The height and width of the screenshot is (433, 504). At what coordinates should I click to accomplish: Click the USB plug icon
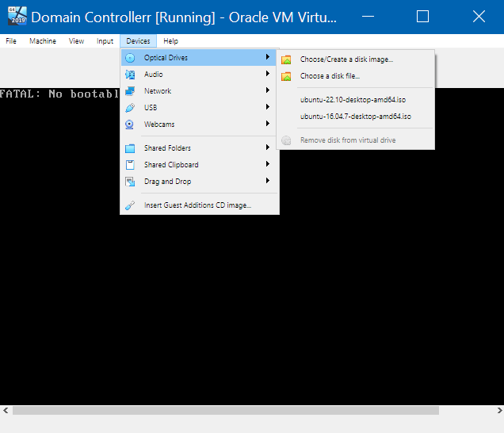130,108
